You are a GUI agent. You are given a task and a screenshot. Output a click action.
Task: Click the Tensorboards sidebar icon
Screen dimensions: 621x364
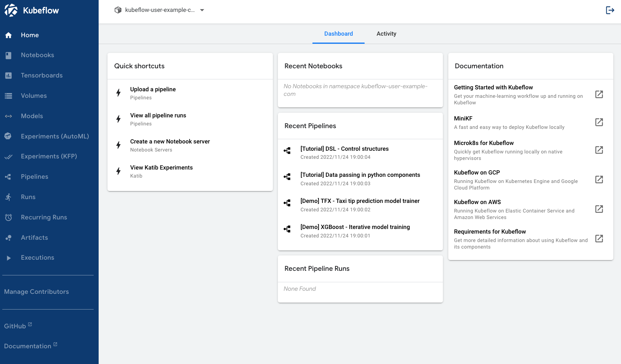click(x=8, y=76)
